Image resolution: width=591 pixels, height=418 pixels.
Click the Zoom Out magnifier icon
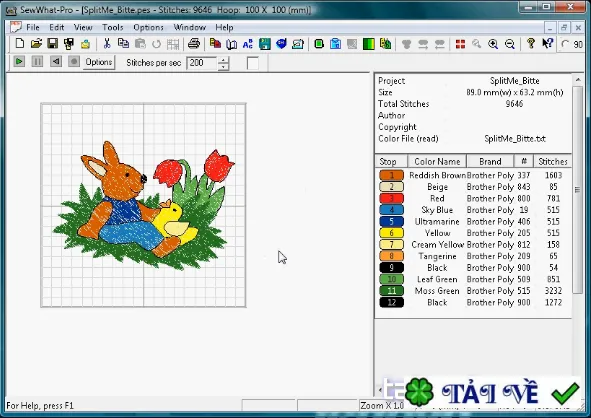tap(510, 44)
